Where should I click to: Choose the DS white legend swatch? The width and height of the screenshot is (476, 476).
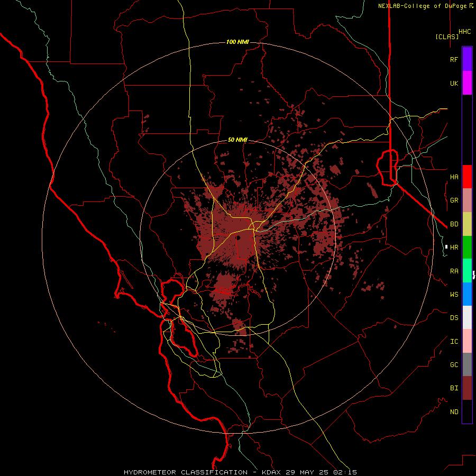tap(467, 317)
